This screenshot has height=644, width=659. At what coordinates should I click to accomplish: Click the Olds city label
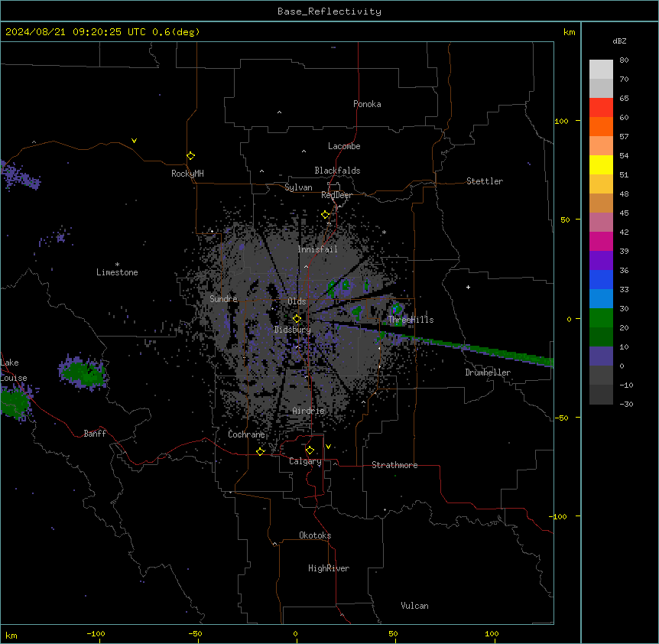[x=297, y=301]
